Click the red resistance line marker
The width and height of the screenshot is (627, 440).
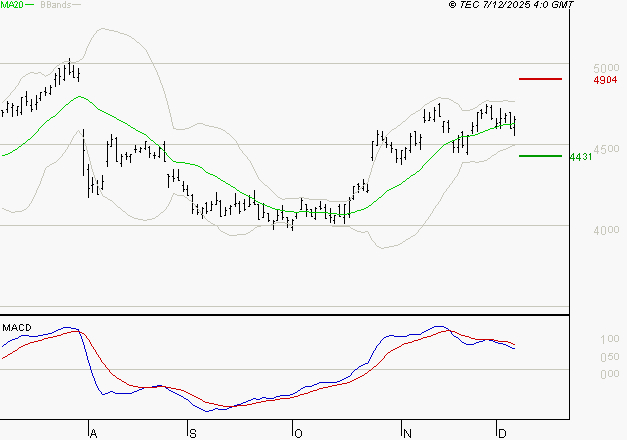click(x=541, y=78)
